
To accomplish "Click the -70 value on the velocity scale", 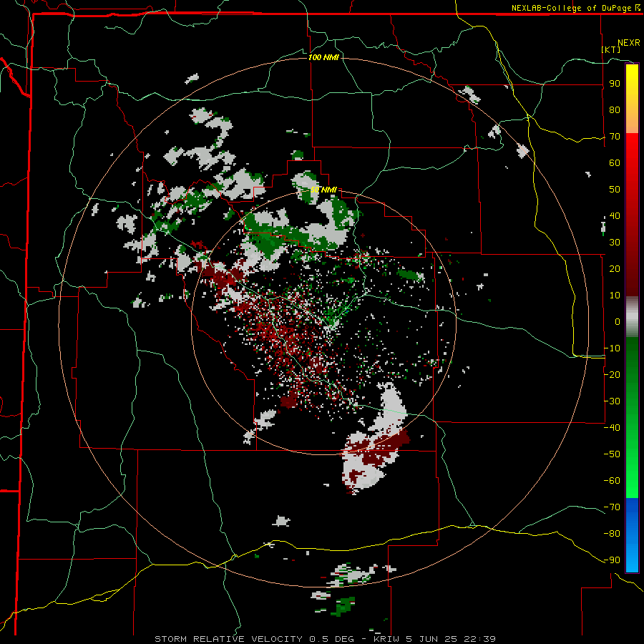I will pyautogui.click(x=612, y=507).
